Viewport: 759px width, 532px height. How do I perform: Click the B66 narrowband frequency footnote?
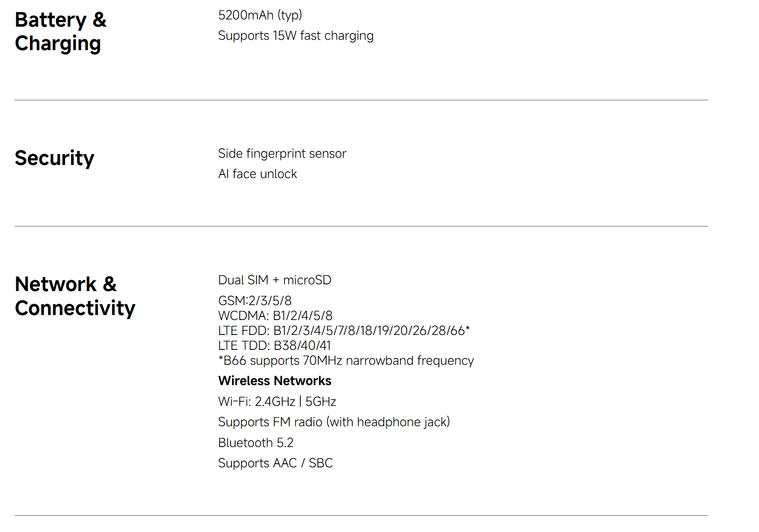(346, 361)
